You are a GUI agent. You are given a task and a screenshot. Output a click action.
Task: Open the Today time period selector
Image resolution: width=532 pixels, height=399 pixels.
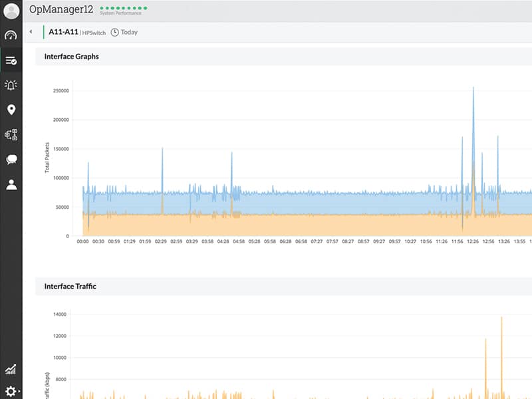124,32
